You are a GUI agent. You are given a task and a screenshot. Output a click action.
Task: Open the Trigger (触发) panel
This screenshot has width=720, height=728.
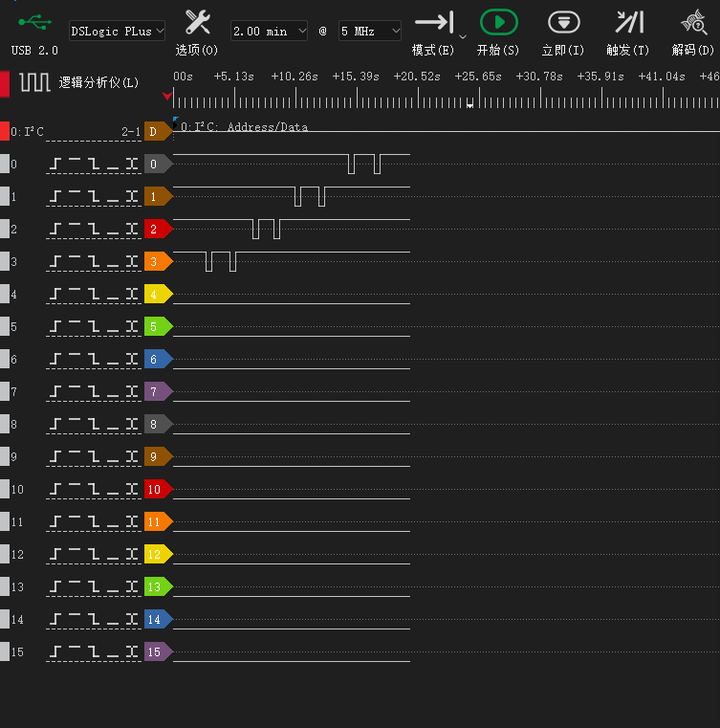[628, 23]
